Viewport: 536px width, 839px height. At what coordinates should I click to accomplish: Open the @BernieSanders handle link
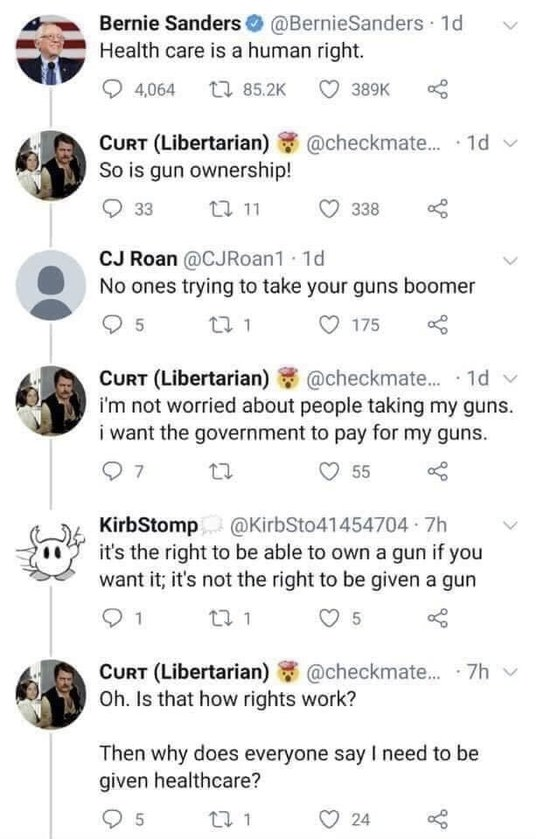tap(348, 24)
